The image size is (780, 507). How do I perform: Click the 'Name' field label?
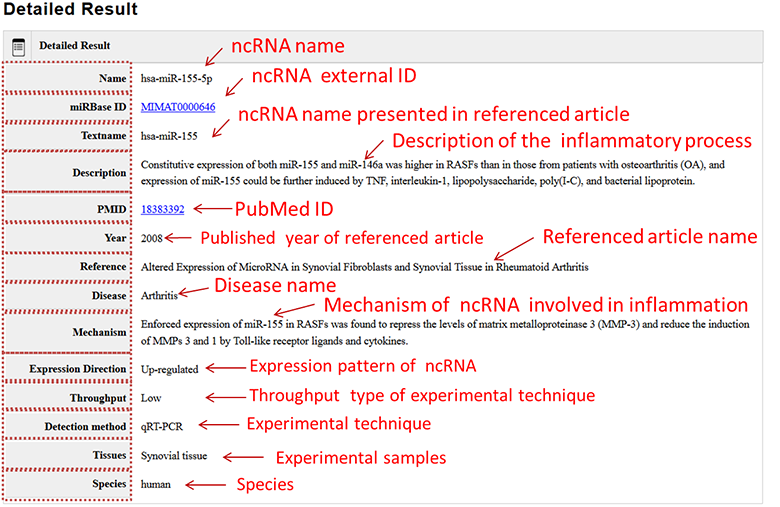coord(112,79)
